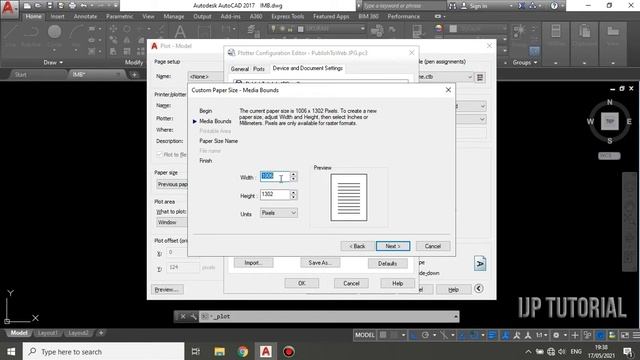Open the Annotate ribbon tab

[85, 16]
